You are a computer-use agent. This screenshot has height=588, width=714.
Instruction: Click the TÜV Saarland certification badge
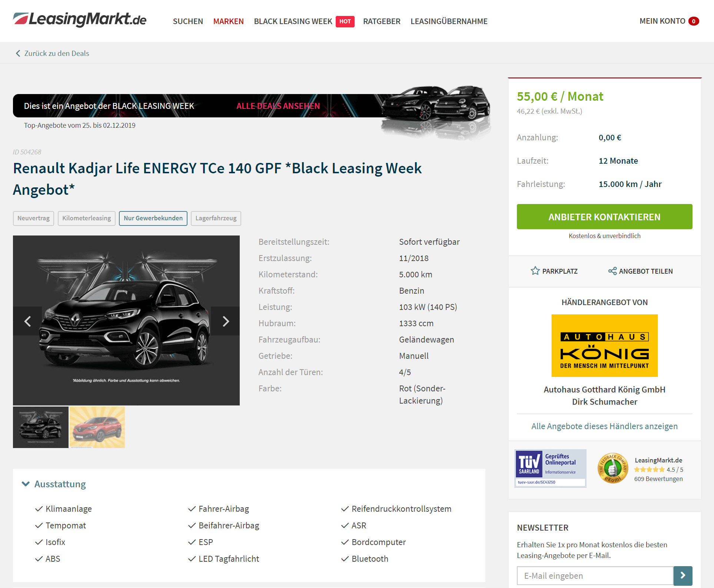(550, 468)
